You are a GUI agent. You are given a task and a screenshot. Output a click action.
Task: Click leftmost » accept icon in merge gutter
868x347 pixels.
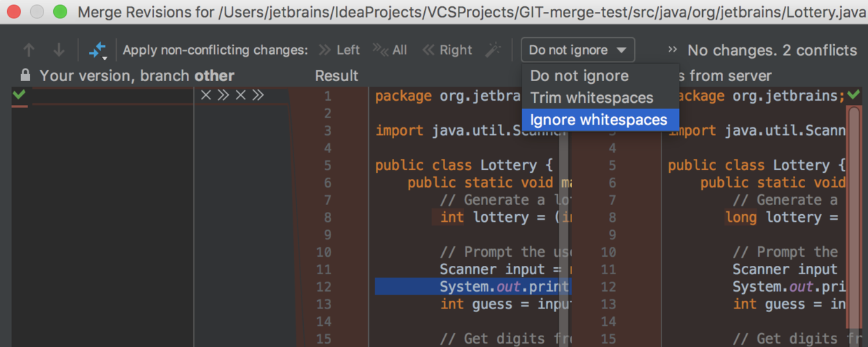[223, 95]
